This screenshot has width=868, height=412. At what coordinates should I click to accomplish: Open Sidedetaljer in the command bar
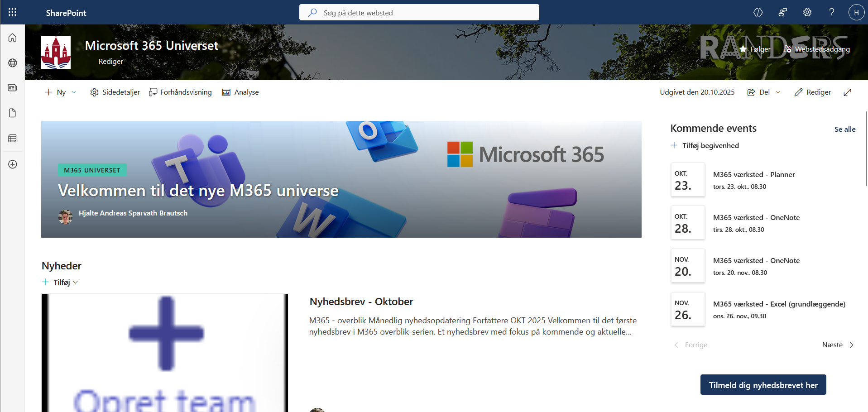click(x=115, y=92)
